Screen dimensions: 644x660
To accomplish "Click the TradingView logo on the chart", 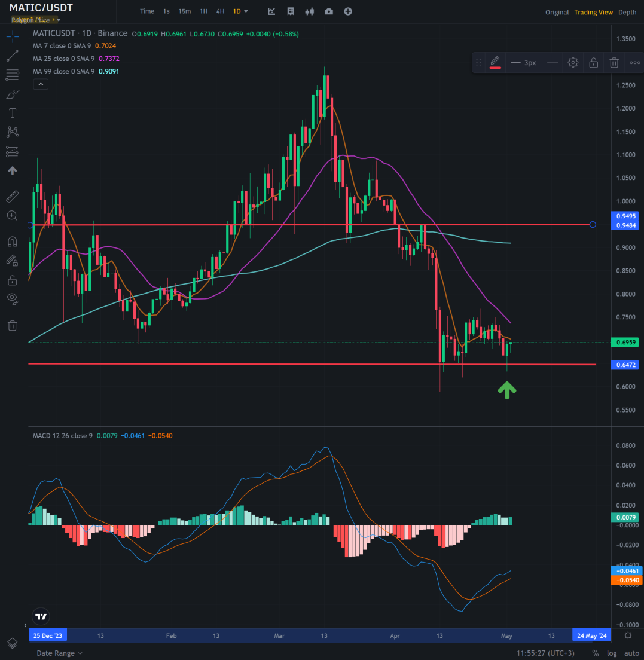I will 40,616.
